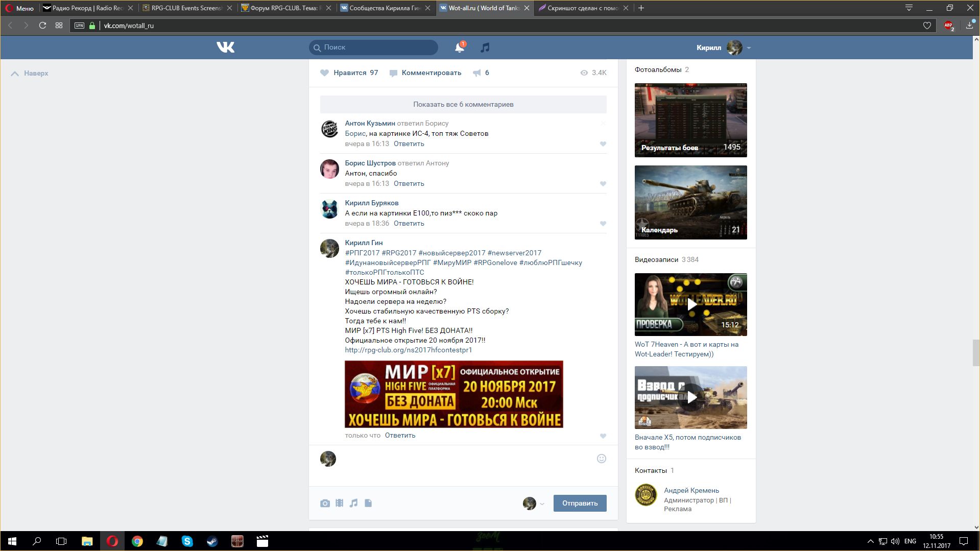Viewport: 980px width, 551px height.
Task: Switch to RPG-CLUB Events Screenshots tab
Action: click(x=187, y=8)
